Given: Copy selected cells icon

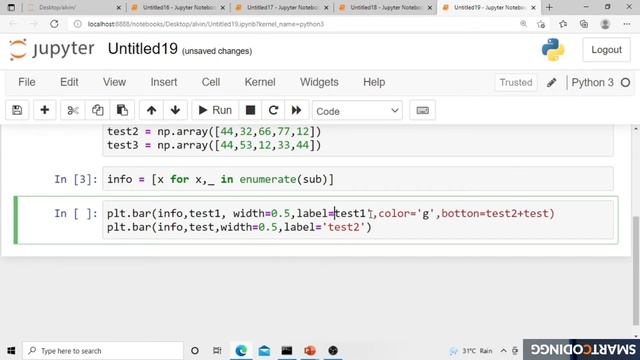Looking at the screenshot, I should click(97, 110).
